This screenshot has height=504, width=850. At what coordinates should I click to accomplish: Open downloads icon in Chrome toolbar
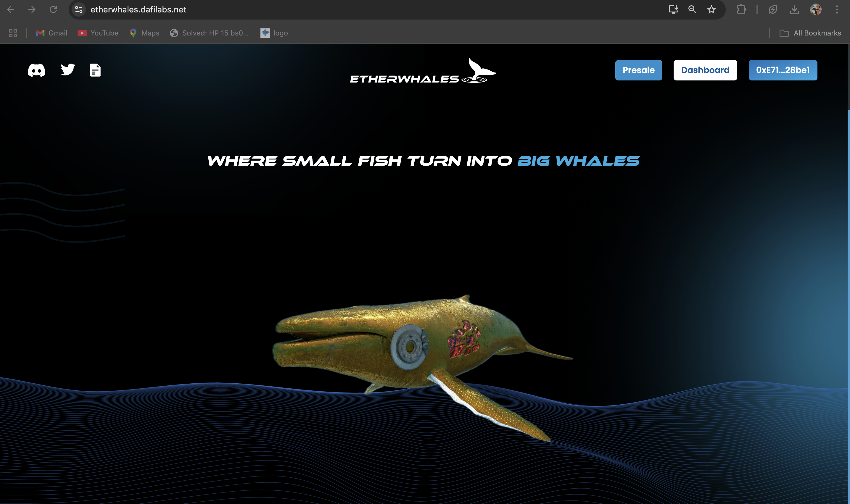point(794,9)
